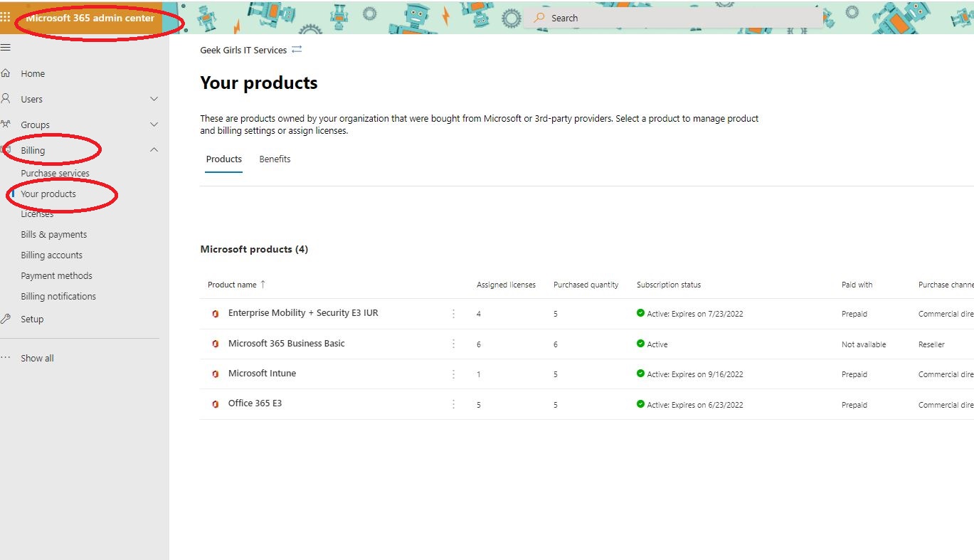Click the Home icon in sidebar
974x560 pixels.
point(6,73)
